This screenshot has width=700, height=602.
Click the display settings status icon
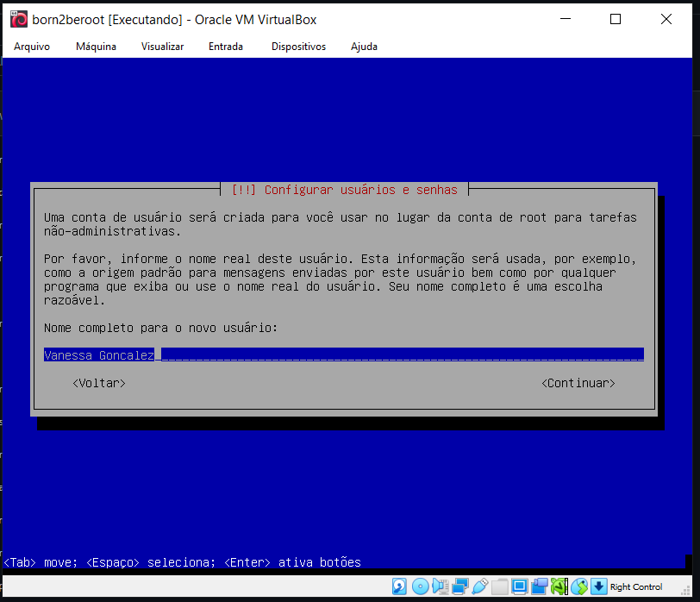519,586
